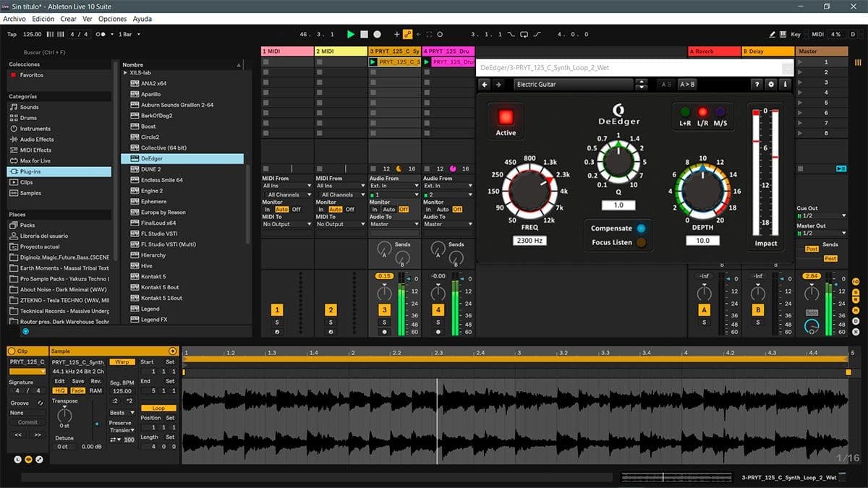
Task: Open the Beats warp mode dropdown
Action: [122, 413]
